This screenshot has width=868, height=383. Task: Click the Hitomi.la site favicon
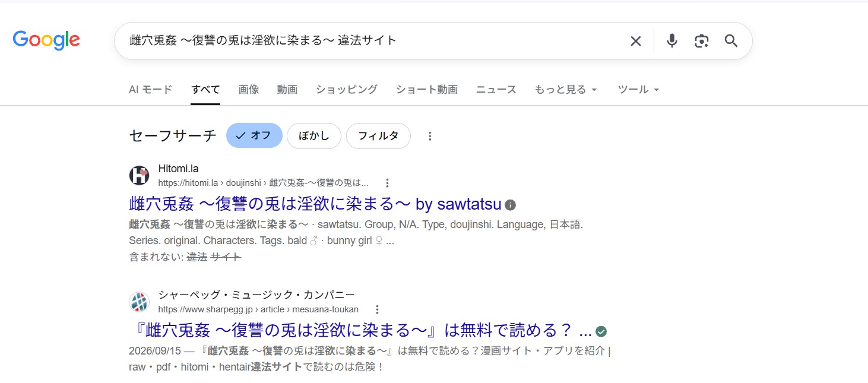tap(139, 176)
